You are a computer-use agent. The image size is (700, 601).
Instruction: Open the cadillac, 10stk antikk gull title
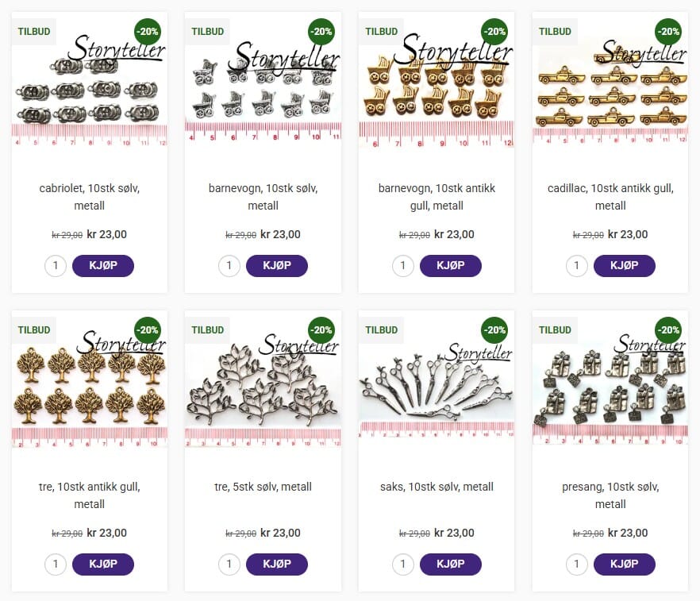pos(610,197)
